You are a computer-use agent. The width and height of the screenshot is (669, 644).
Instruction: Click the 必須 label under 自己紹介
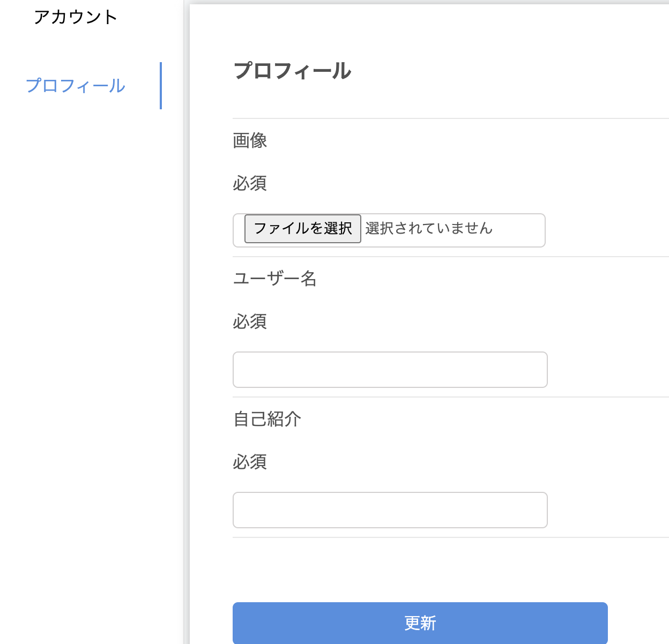click(249, 462)
